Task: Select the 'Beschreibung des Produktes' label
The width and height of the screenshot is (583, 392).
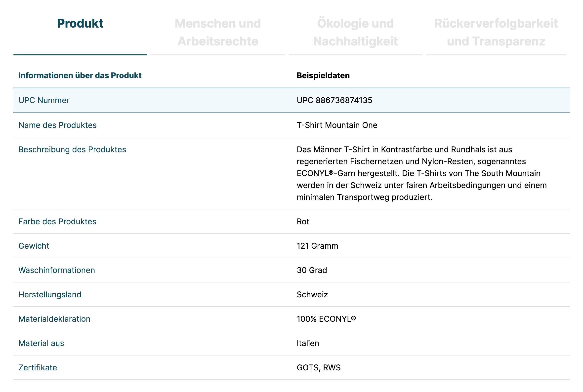Action: tap(72, 150)
